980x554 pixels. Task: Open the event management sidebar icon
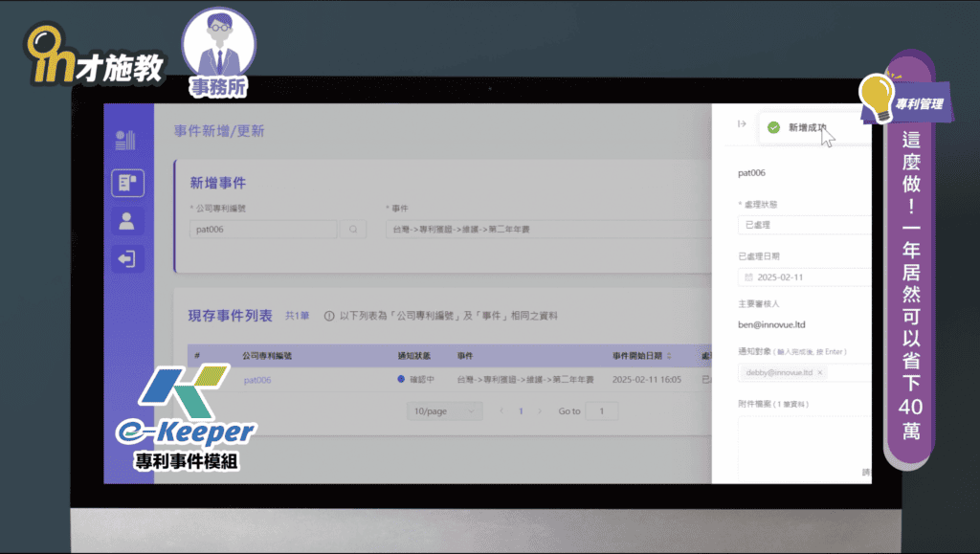[128, 182]
